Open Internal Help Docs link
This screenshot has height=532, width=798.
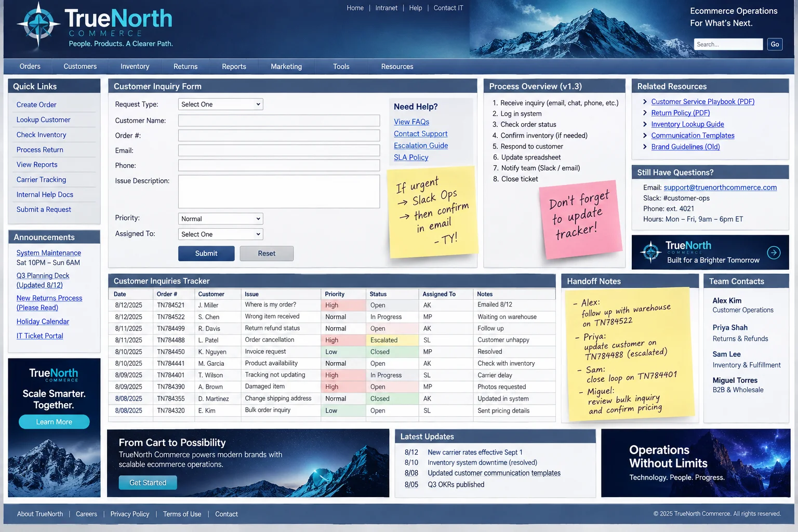45,194
